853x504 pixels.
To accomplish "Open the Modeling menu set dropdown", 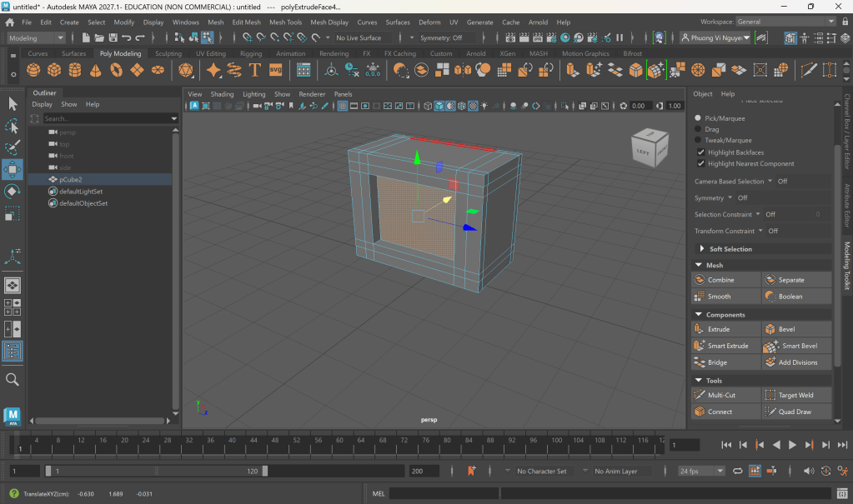I will [36, 37].
